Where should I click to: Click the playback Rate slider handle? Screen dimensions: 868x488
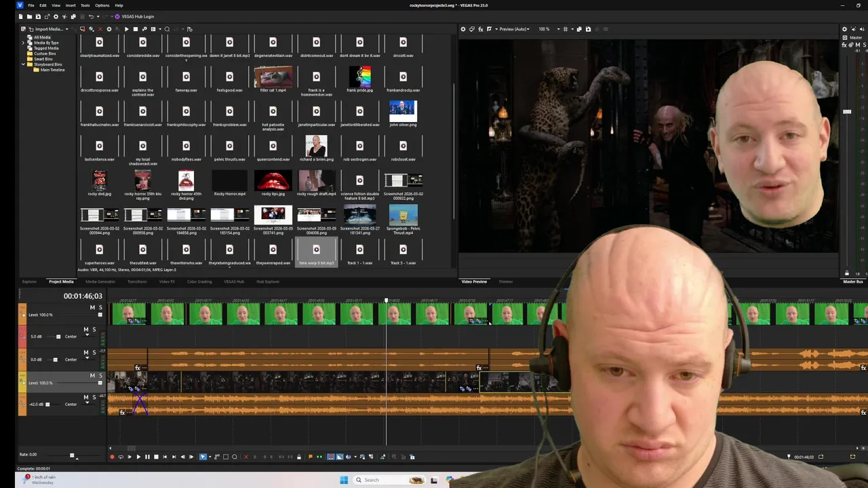[72, 455]
